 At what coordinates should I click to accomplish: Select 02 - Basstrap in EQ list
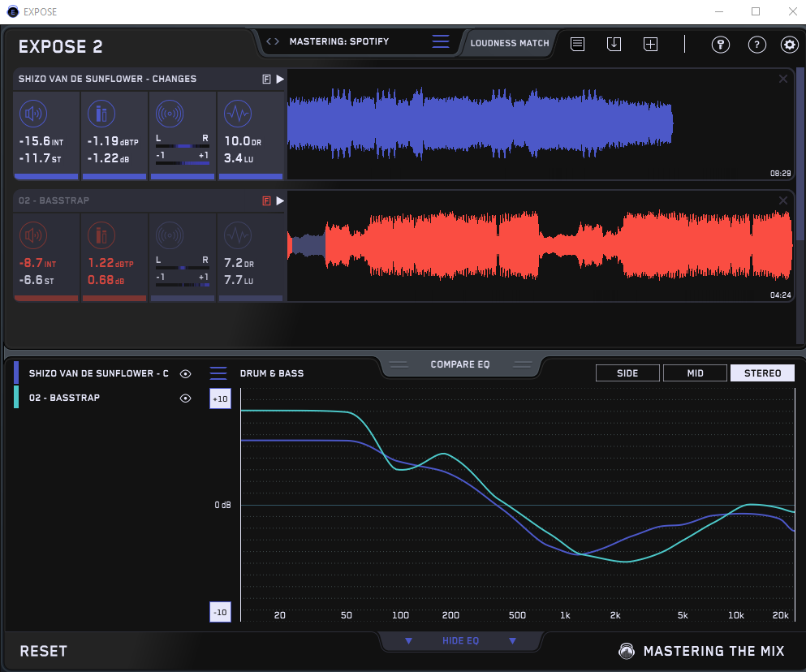click(x=64, y=398)
